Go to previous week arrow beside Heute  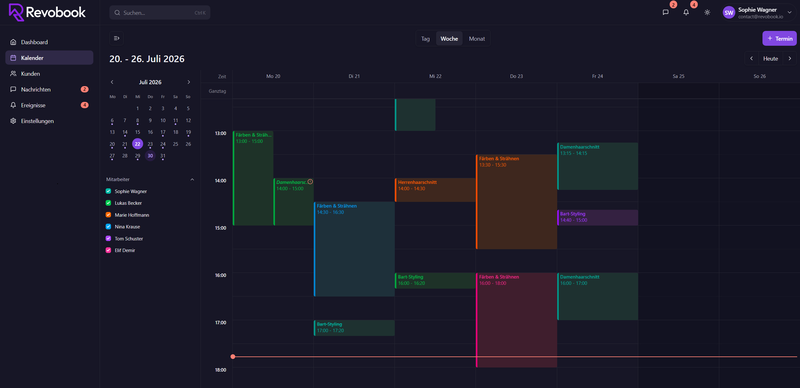752,59
